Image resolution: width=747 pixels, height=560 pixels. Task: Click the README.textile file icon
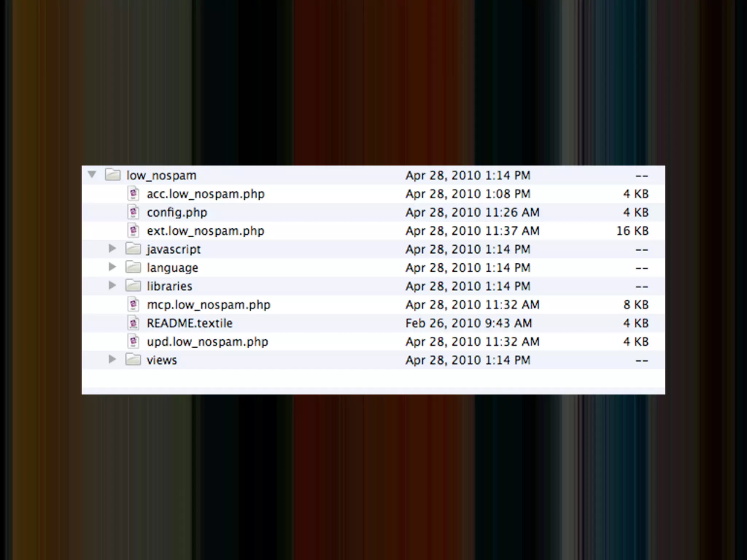(x=133, y=323)
